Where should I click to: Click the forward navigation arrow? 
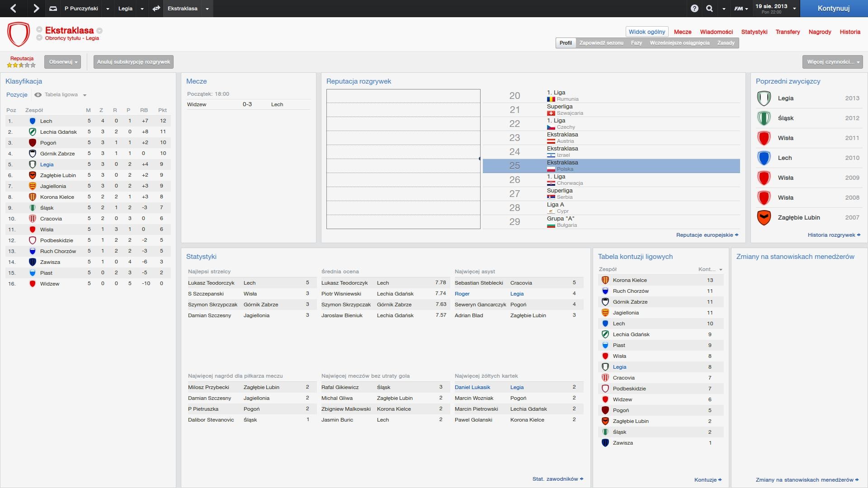(x=36, y=8)
